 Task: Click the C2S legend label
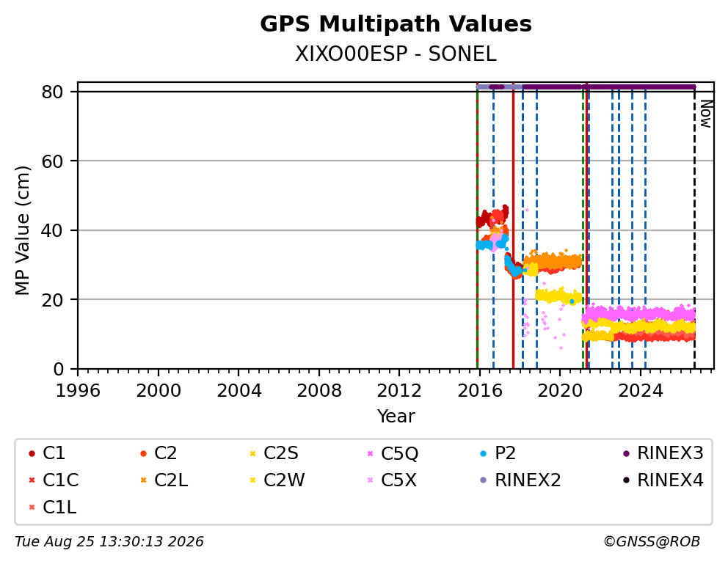click(x=281, y=453)
